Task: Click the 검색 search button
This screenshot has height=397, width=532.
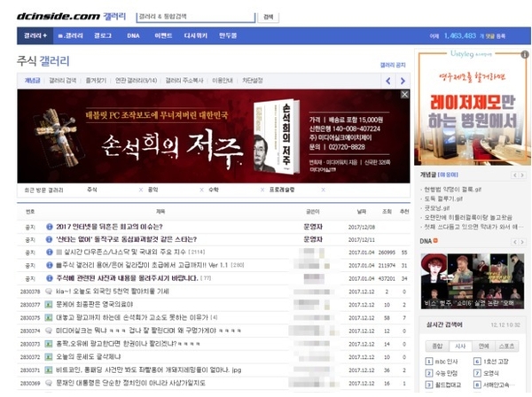Action: click(x=269, y=17)
